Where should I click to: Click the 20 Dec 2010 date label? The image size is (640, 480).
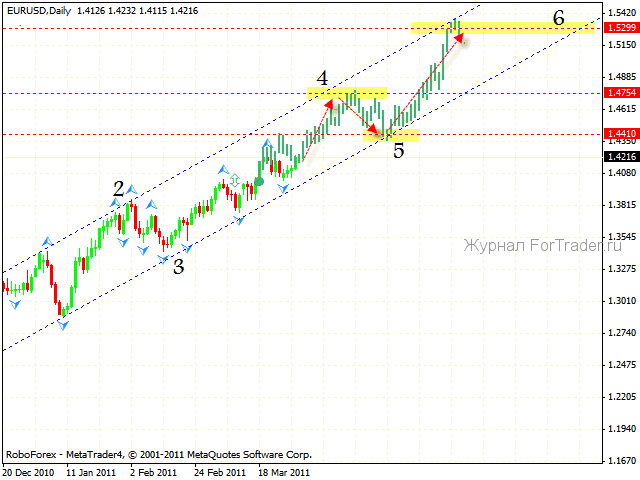coord(28,472)
